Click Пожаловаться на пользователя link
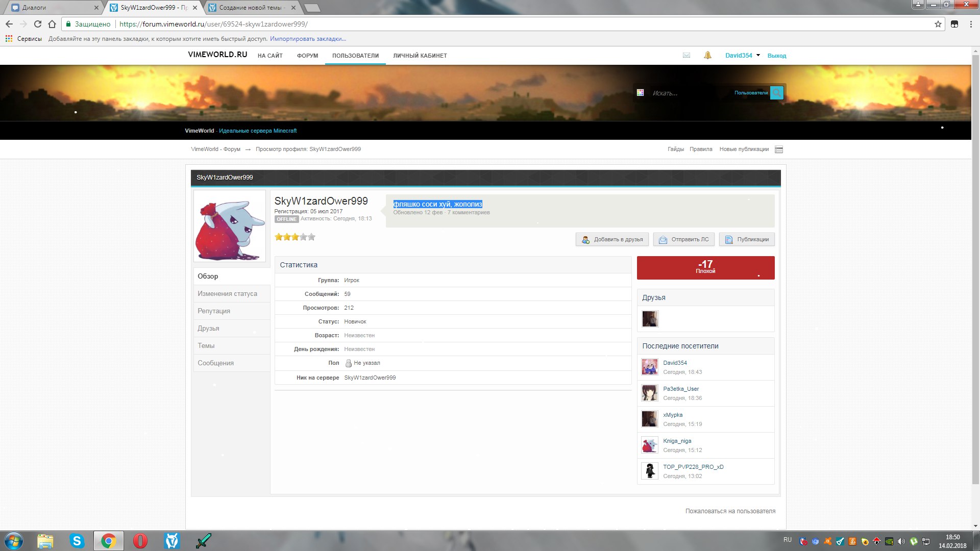Viewport: 980px width, 551px height. pyautogui.click(x=730, y=511)
